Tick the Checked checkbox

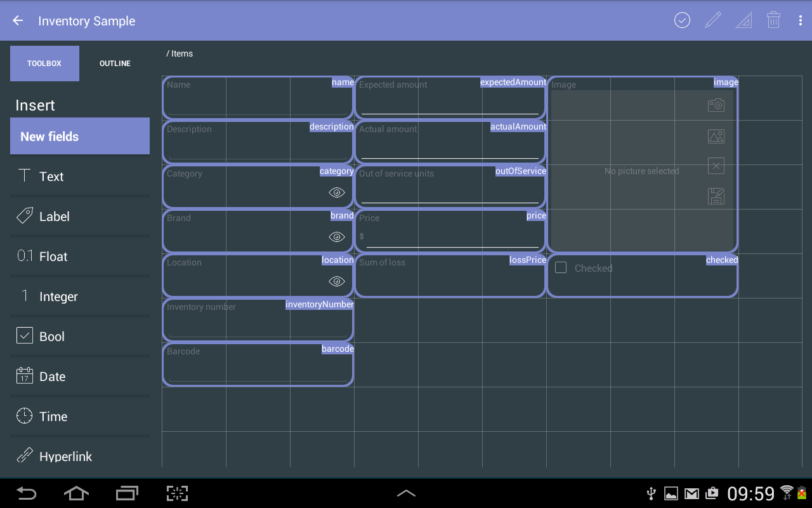click(561, 268)
